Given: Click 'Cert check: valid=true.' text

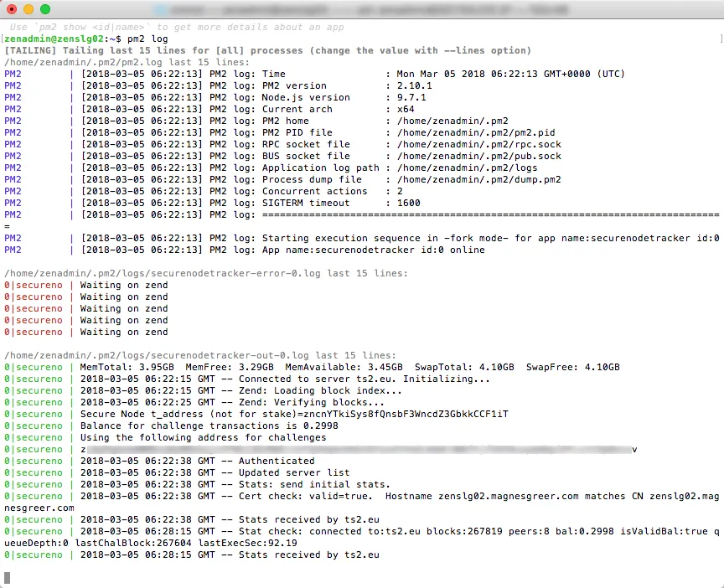Looking at the screenshot, I should coord(306,496).
